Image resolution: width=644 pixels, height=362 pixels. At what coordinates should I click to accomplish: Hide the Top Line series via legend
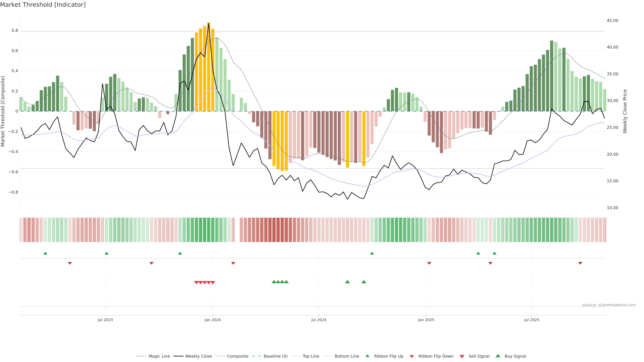pos(311,356)
